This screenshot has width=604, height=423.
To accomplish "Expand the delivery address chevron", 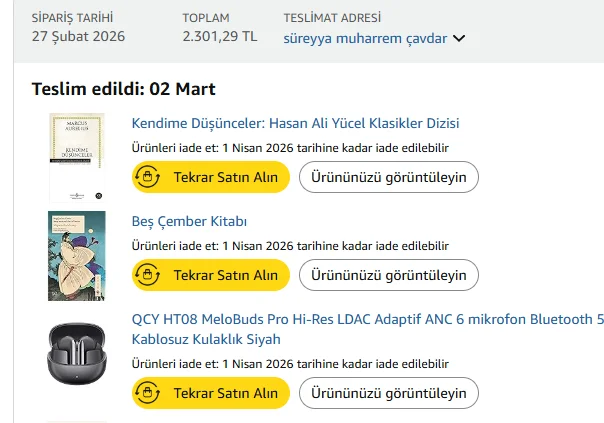I will tap(459, 39).
